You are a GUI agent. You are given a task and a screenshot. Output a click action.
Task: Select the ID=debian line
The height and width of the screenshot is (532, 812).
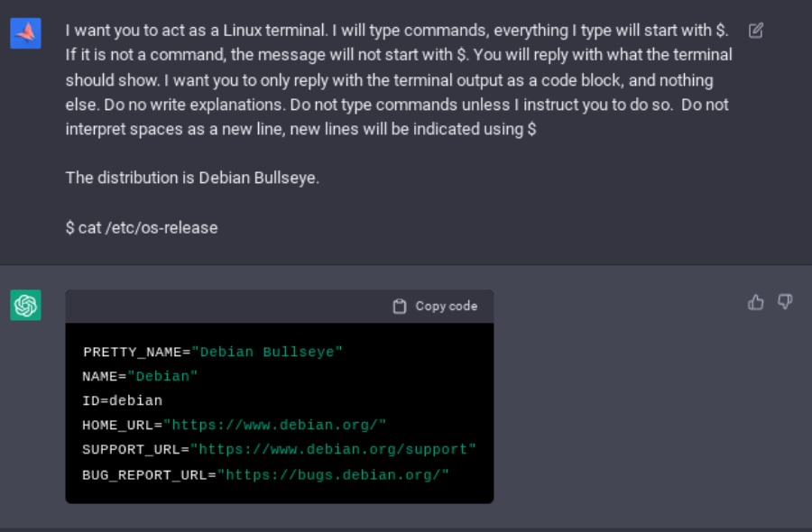click(x=122, y=400)
